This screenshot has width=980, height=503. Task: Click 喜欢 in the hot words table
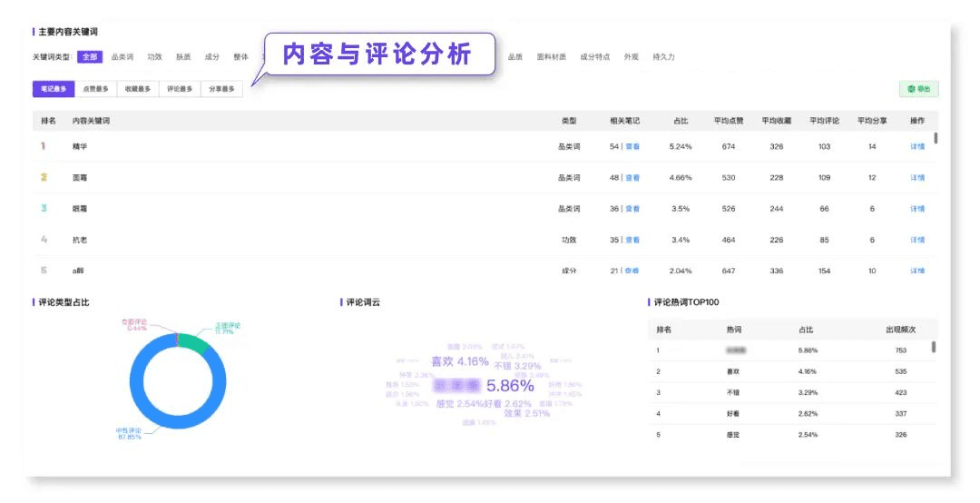point(733,371)
